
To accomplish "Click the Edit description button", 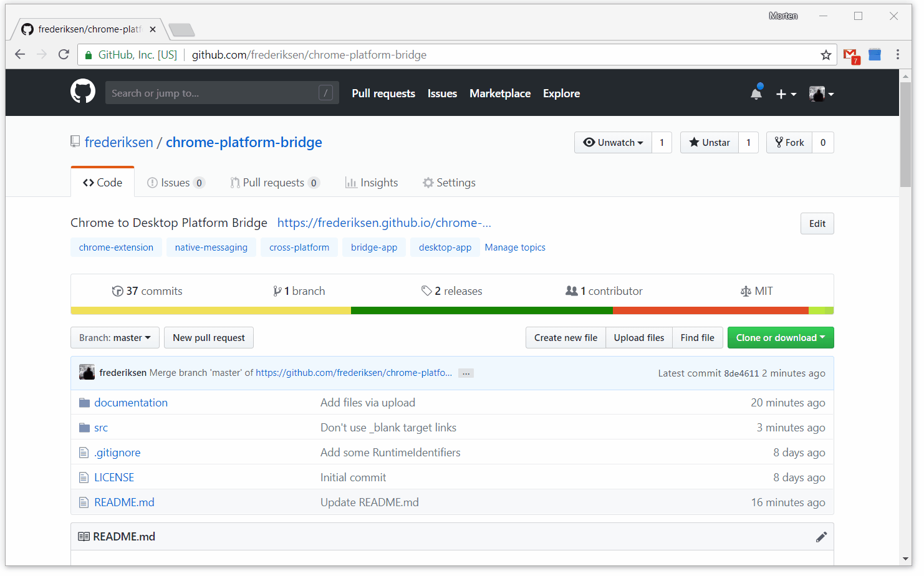I will click(x=817, y=224).
